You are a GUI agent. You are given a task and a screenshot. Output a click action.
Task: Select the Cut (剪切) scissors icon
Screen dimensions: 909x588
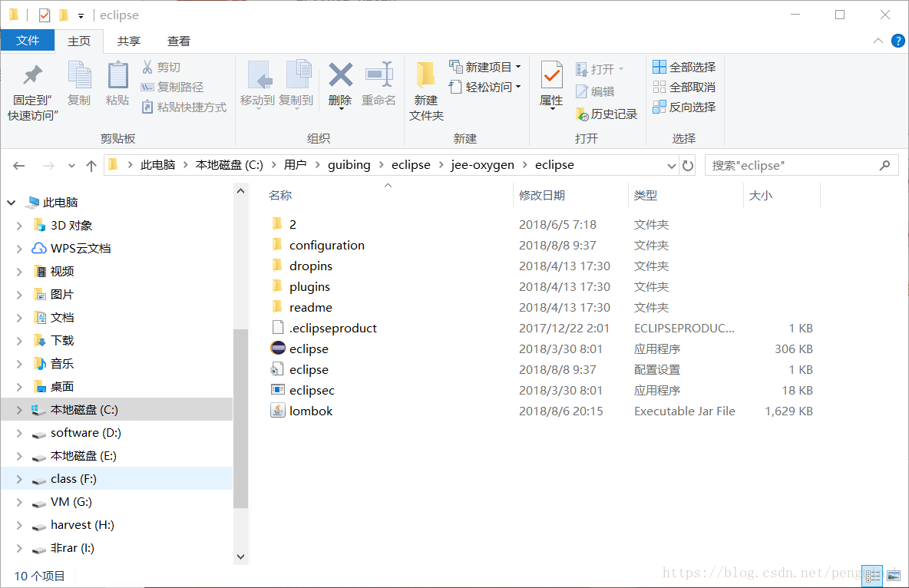[147, 68]
